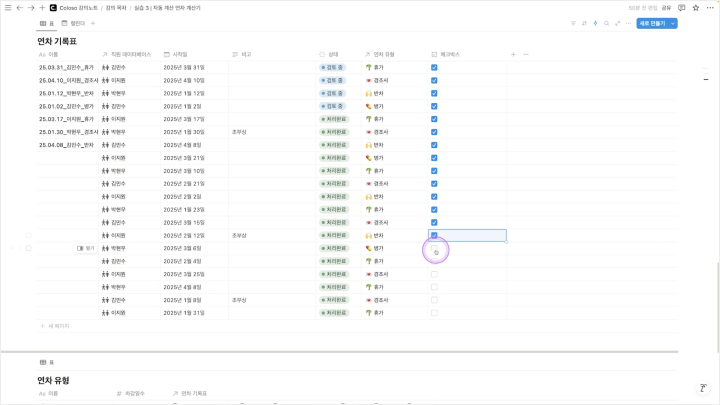This screenshot has width=720, height=405.
Task: Open 경조사 relation in 25.04.10 row
Action: coord(377,80)
